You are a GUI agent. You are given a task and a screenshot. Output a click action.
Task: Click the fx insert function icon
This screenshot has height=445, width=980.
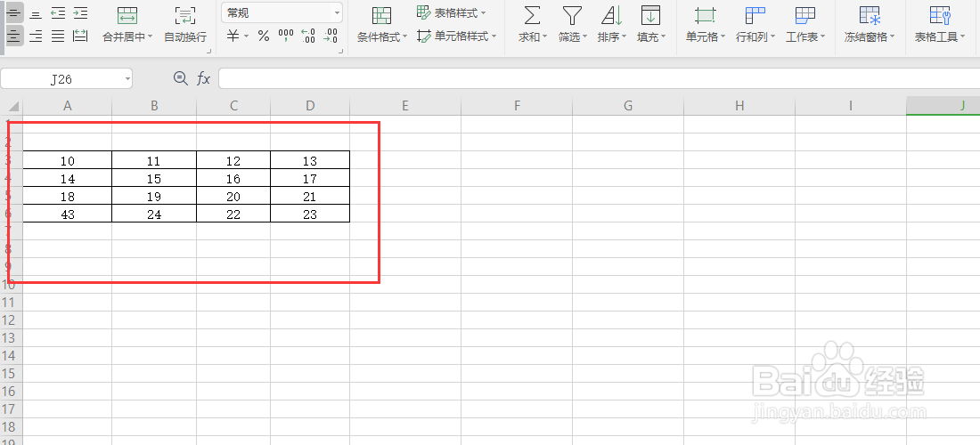(x=204, y=78)
